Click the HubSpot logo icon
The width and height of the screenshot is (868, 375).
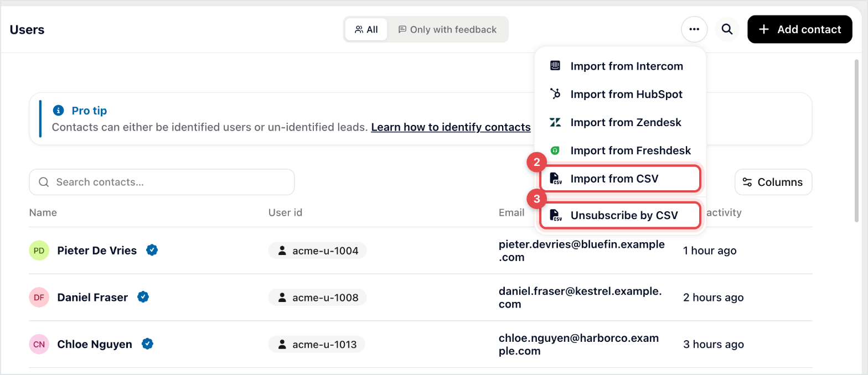[555, 94]
